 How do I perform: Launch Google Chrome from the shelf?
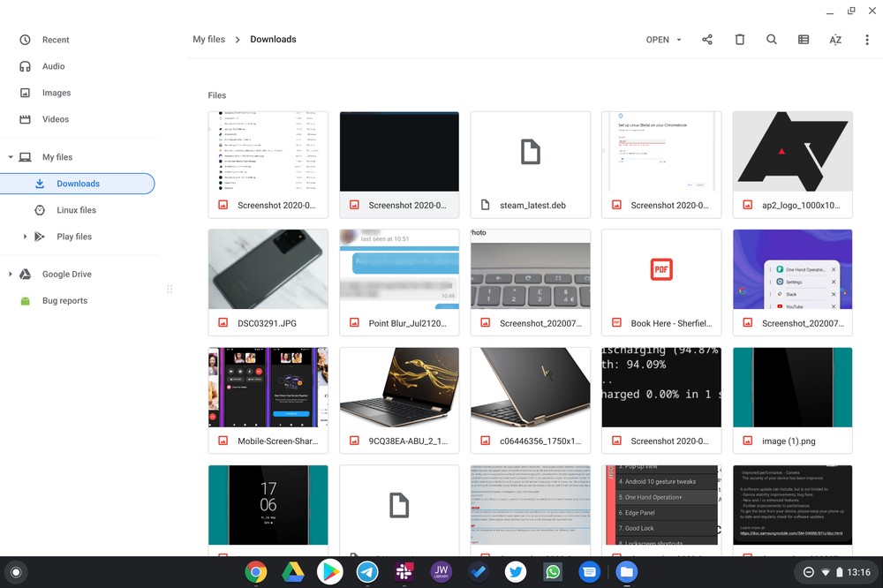click(256, 572)
